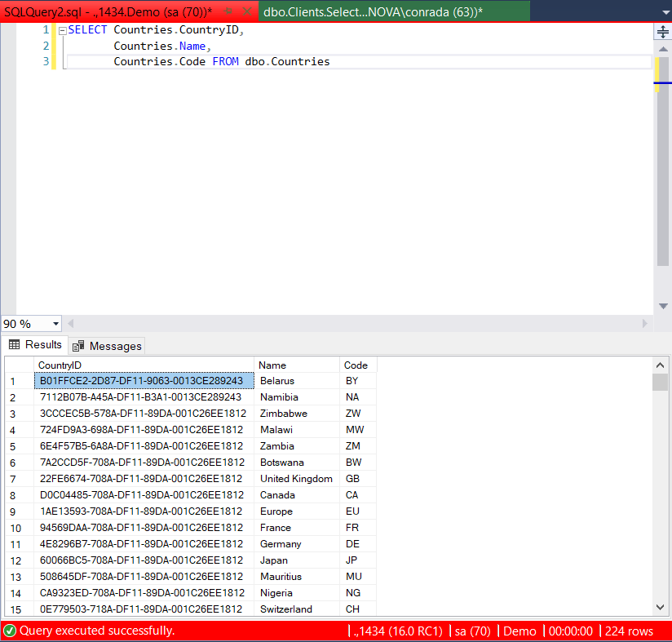Collapse the SELECT statement outline

click(x=62, y=30)
